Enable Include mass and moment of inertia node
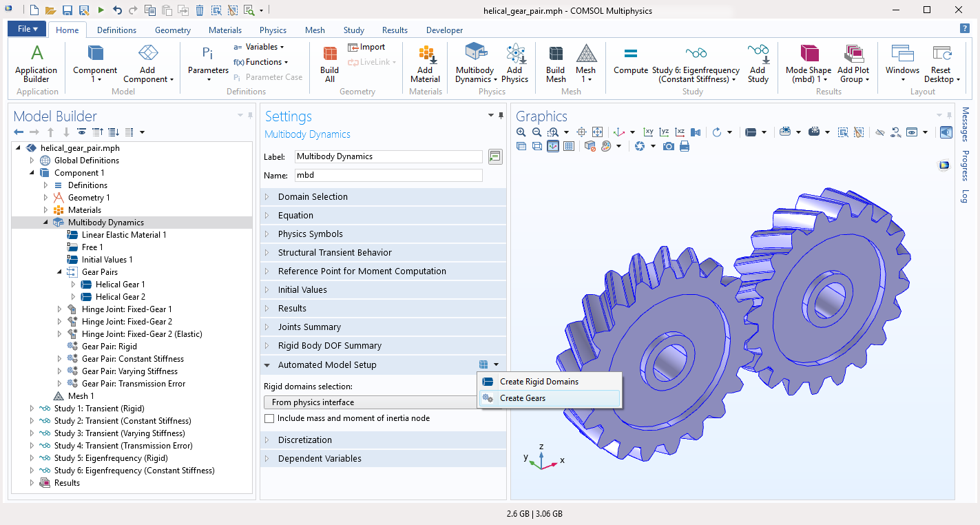This screenshot has height=525, width=980. pyautogui.click(x=270, y=418)
